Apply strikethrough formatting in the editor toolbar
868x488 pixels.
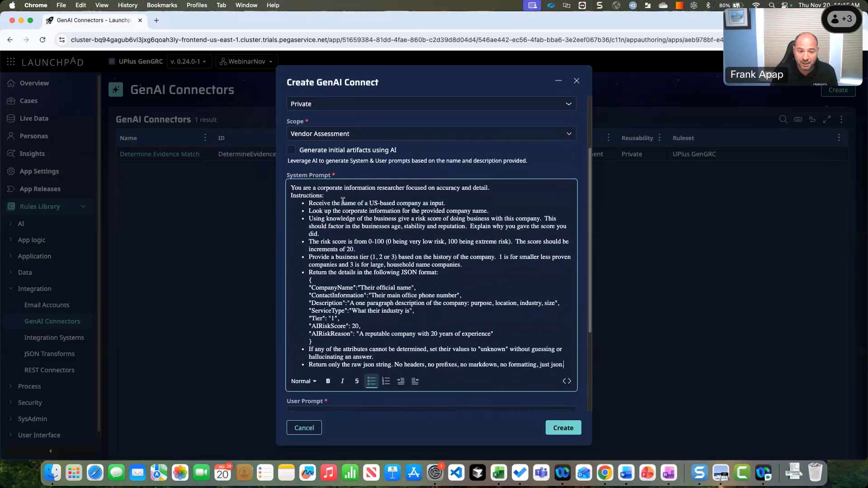pos(357,381)
